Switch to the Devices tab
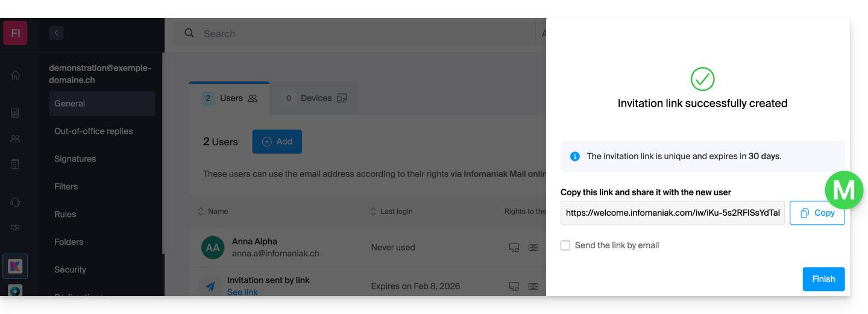 coord(315,98)
